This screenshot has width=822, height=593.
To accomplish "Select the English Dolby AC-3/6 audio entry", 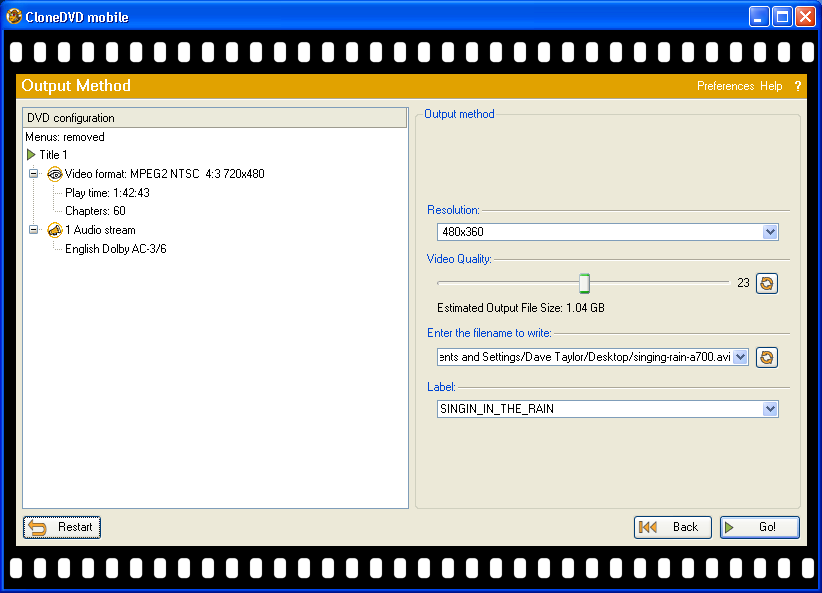I will [x=115, y=249].
